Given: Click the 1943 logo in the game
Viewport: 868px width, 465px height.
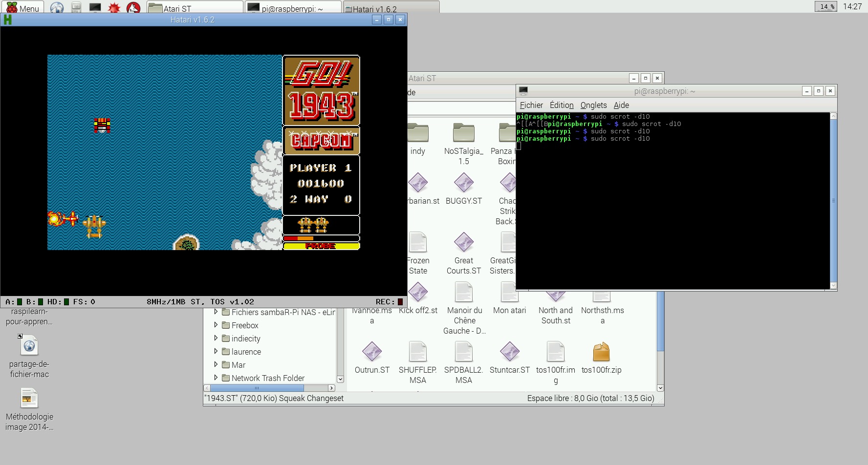Looking at the screenshot, I should pos(322,106).
